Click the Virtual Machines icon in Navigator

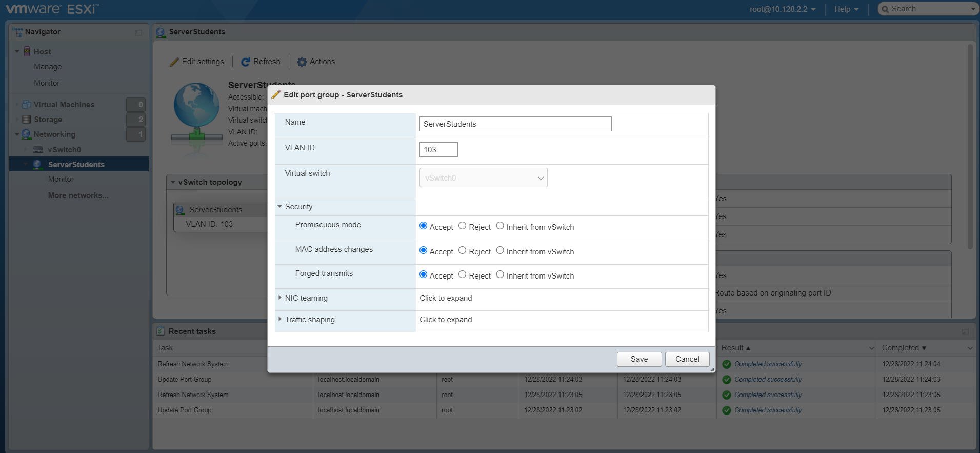click(x=27, y=105)
